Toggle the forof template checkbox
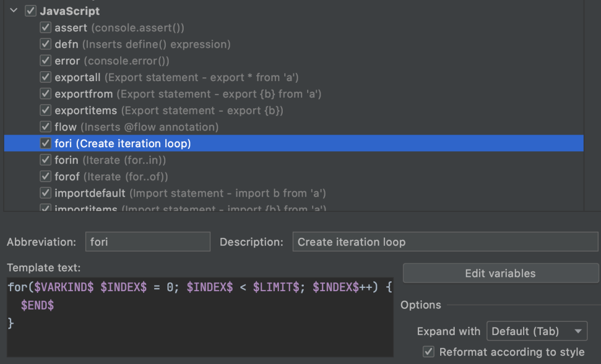 pyautogui.click(x=46, y=177)
